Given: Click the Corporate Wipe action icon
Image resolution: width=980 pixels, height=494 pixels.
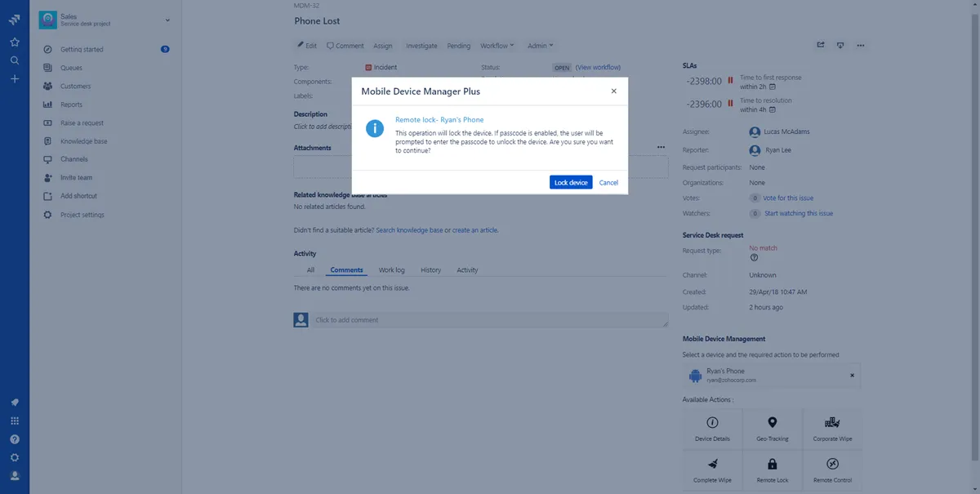Looking at the screenshot, I should (833, 422).
